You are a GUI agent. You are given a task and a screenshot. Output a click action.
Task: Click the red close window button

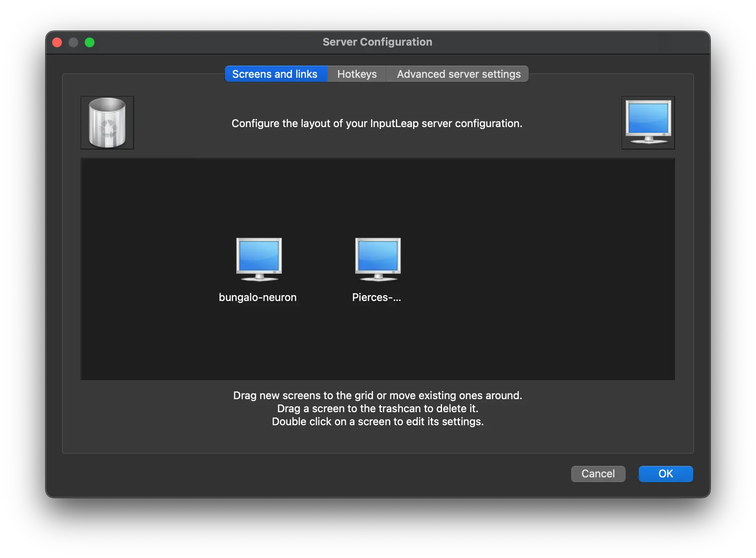click(57, 42)
